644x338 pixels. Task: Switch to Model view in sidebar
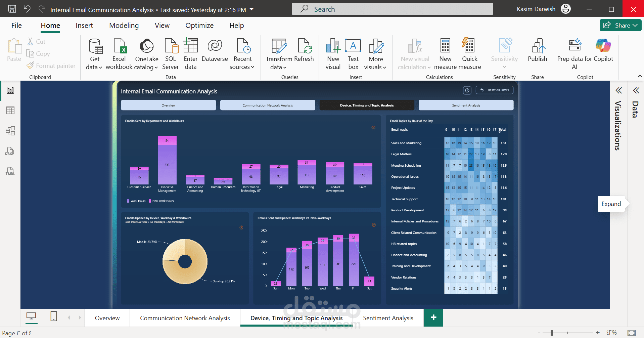point(10,131)
